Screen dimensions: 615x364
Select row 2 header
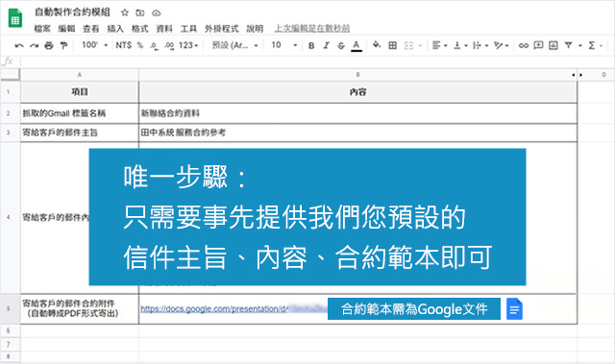pyautogui.click(x=9, y=113)
